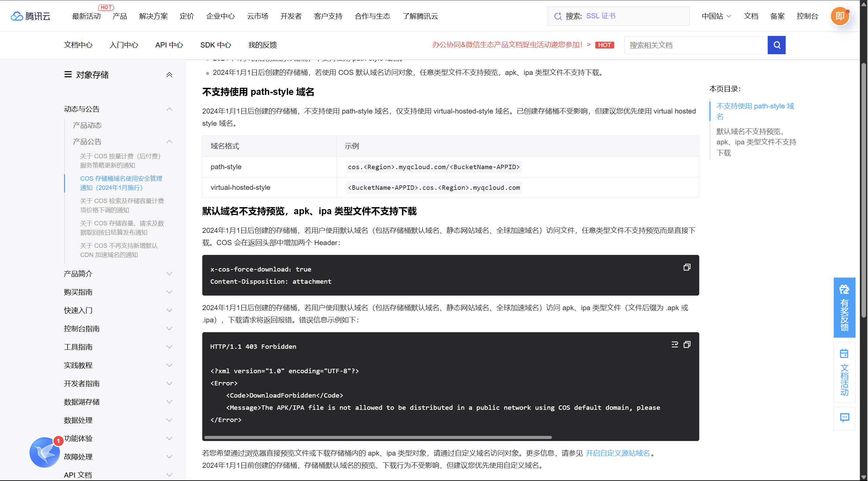This screenshot has width=868, height=481.
Task: Click the blue document search magnifier button
Action: (776, 45)
